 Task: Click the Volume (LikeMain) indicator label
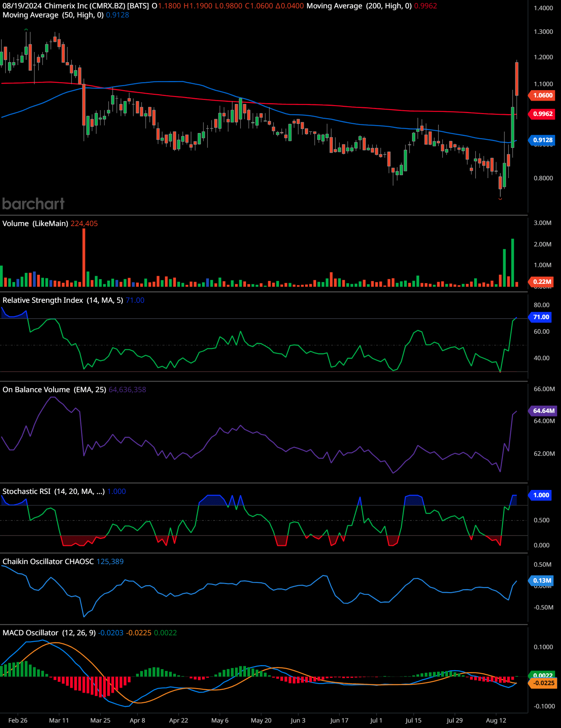[35, 224]
